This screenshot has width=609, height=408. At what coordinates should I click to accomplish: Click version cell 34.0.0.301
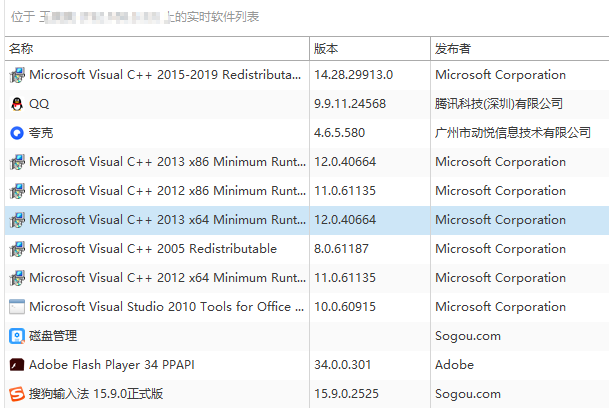click(342, 364)
